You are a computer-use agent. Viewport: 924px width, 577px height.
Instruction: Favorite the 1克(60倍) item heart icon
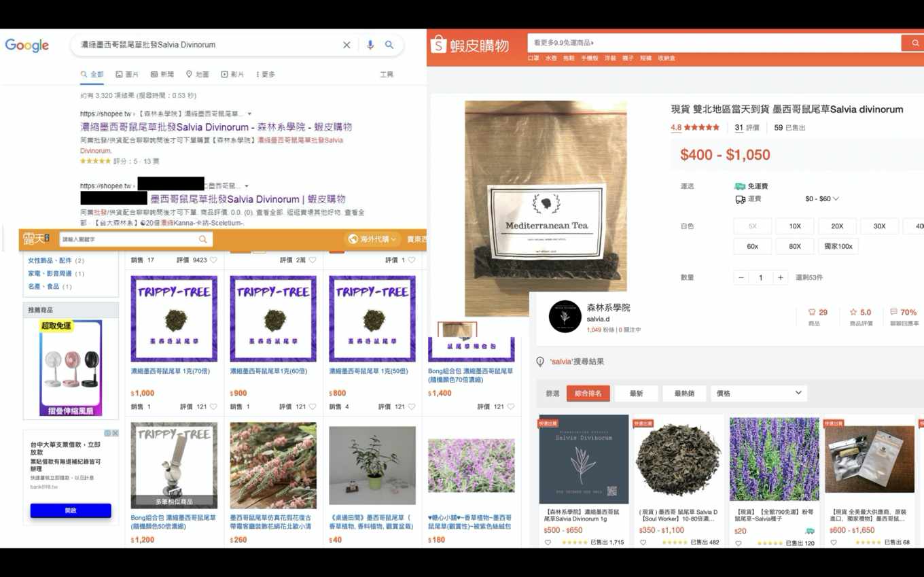coord(313,407)
